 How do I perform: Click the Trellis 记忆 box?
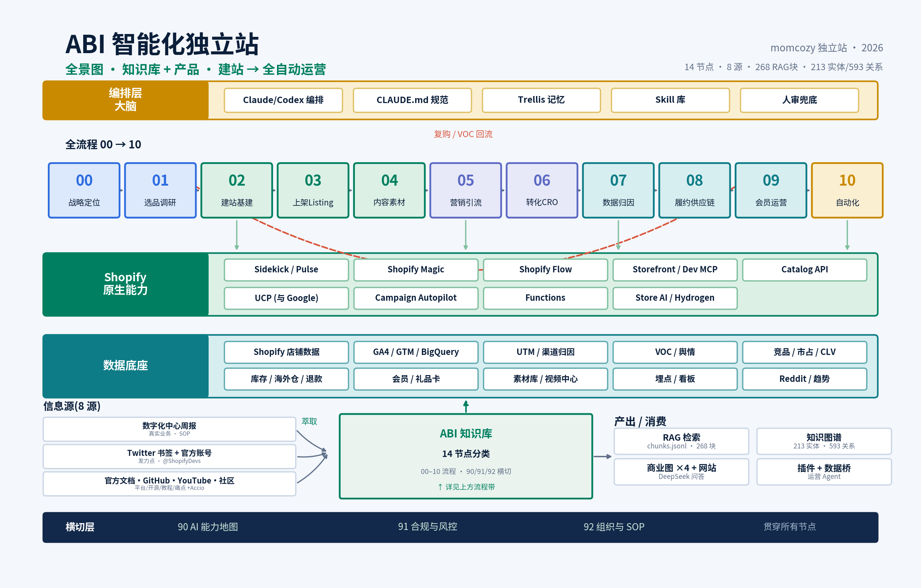[541, 100]
